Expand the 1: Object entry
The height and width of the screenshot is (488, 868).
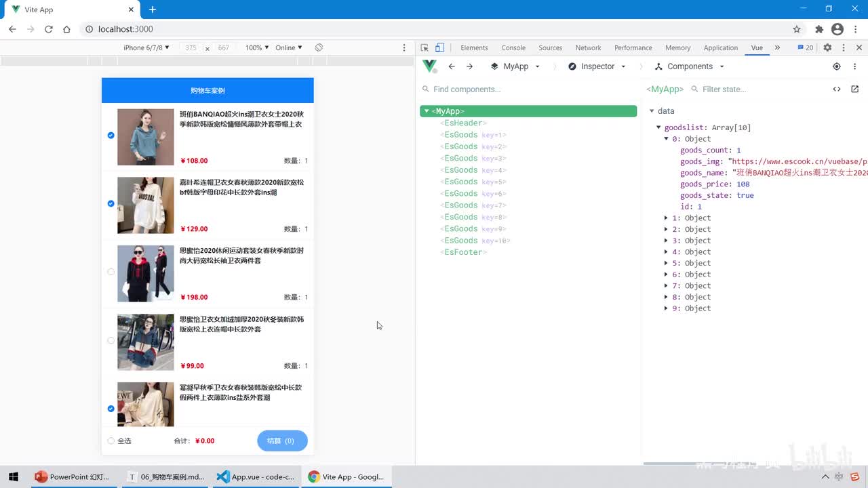point(667,218)
